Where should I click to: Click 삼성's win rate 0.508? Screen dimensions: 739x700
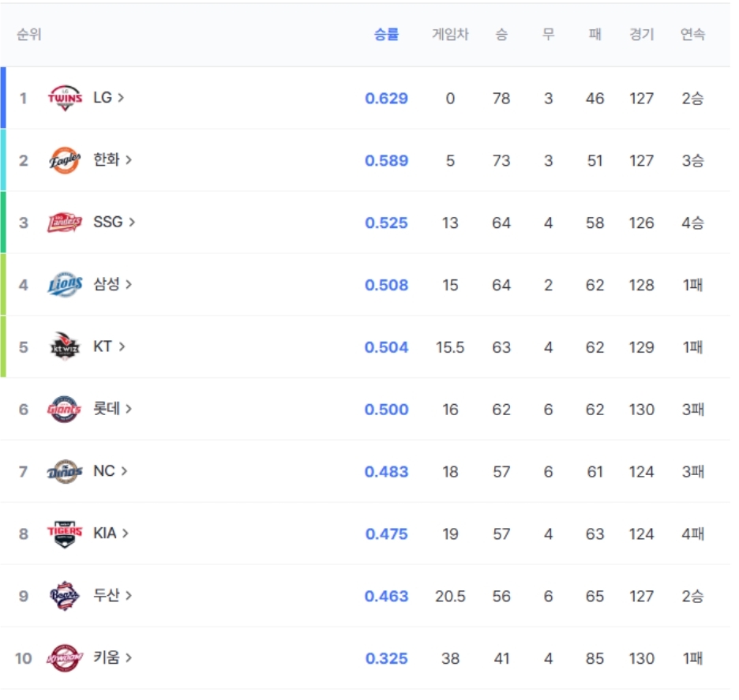pyautogui.click(x=386, y=285)
